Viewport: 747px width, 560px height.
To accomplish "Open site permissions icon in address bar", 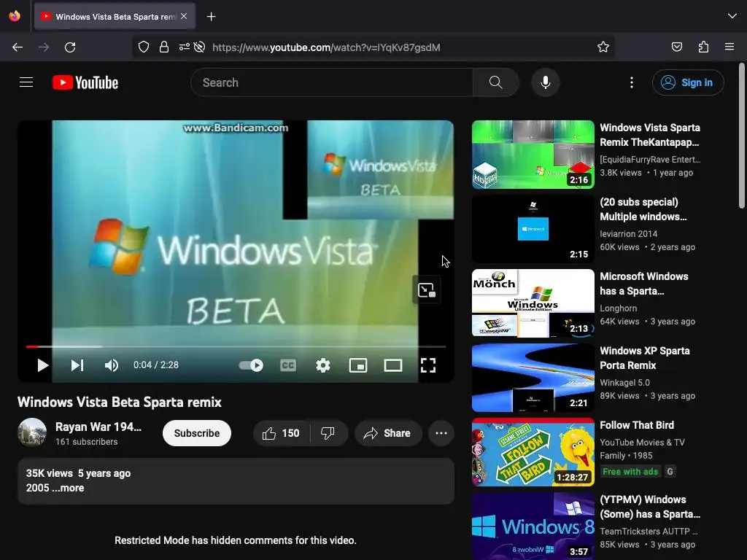I will (185, 47).
